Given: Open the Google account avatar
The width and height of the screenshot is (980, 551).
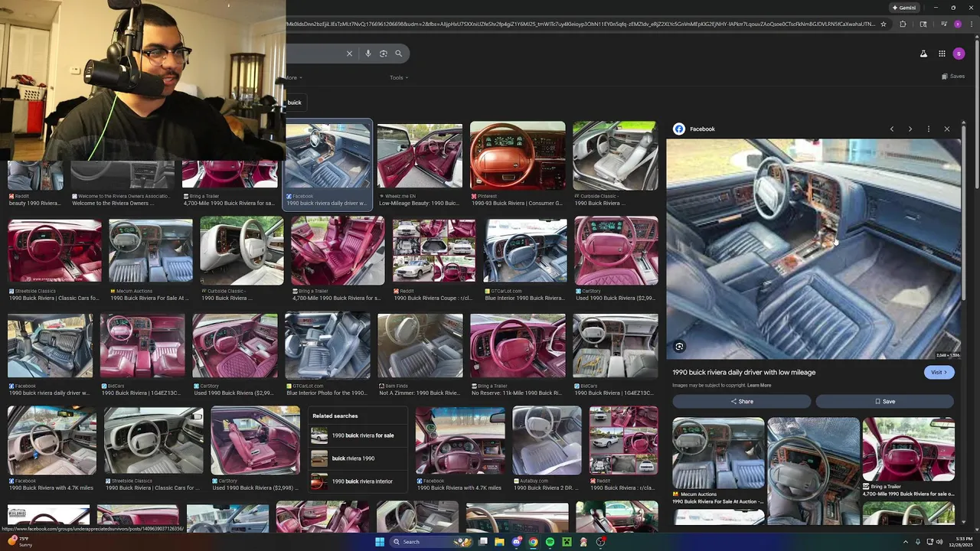Looking at the screenshot, I should [x=959, y=54].
